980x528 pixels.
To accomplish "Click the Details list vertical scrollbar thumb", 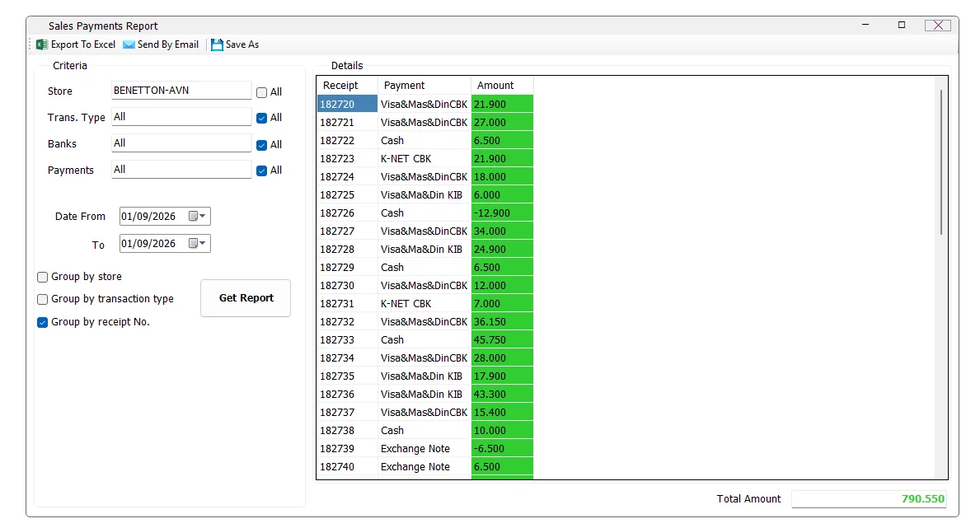I will (x=940, y=162).
